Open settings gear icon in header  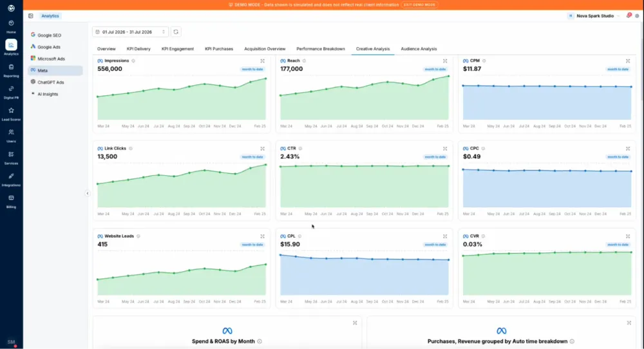point(637,16)
